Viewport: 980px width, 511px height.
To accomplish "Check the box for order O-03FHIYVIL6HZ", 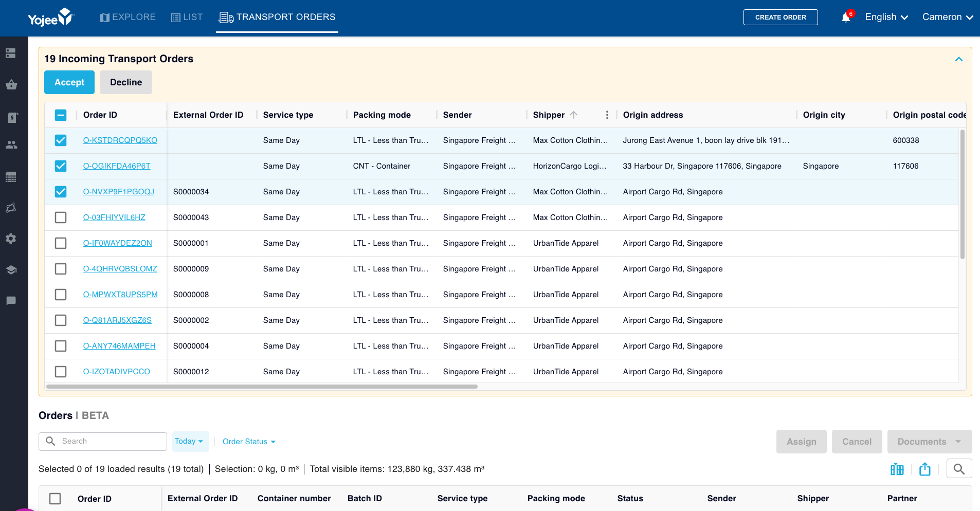I will click(61, 217).
